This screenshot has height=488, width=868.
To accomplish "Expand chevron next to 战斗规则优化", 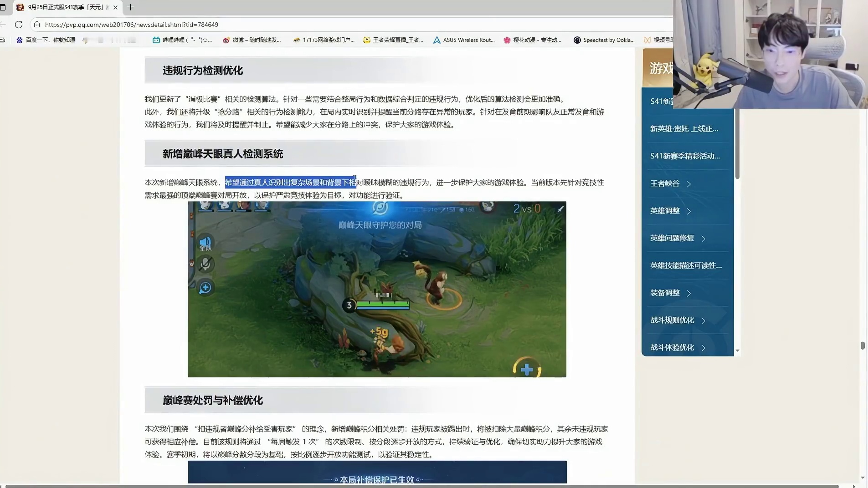I will (x=704, y=320).
